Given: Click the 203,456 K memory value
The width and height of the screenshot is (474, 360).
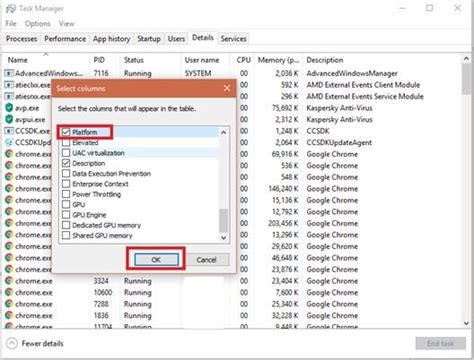Looking at the screenshot, I should pos(283,223).
